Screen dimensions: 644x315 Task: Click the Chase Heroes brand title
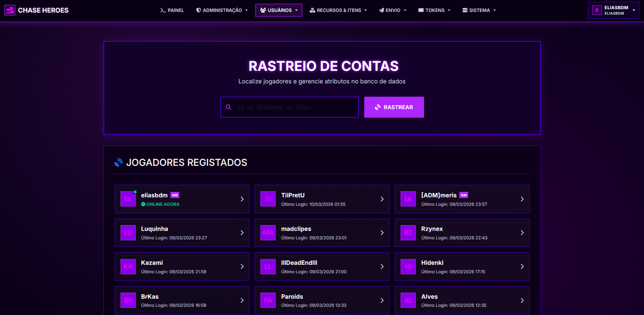pyautogui.click(x=43, y=10)
